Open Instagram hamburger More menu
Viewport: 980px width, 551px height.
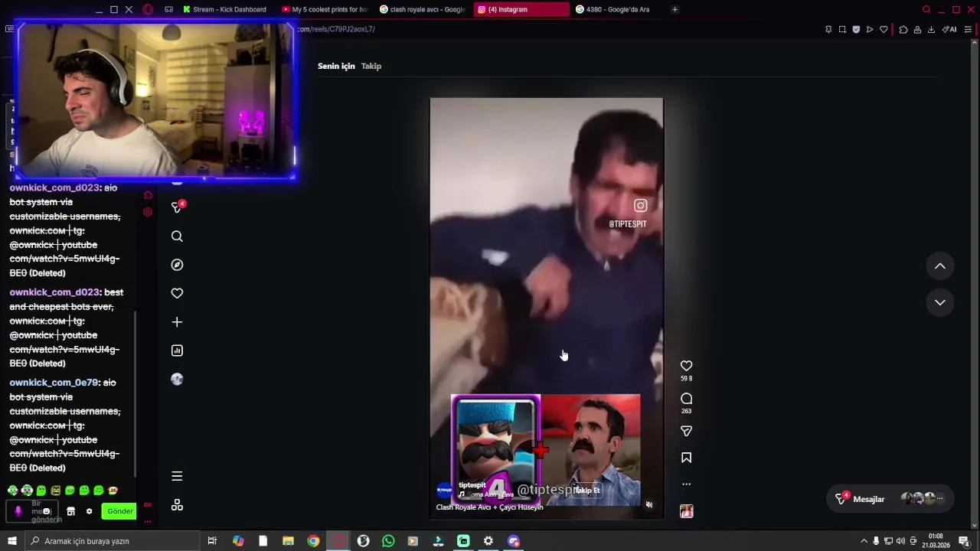[x=177, y=476]
